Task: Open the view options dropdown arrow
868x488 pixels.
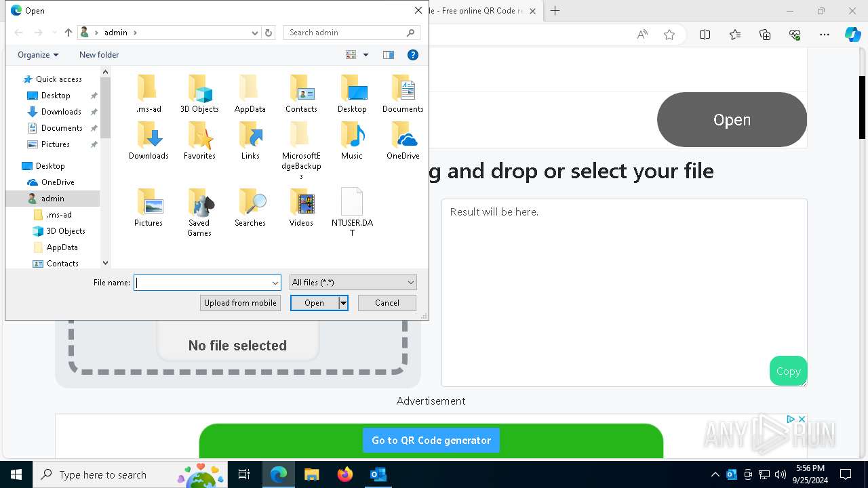Action: point(366,55)
